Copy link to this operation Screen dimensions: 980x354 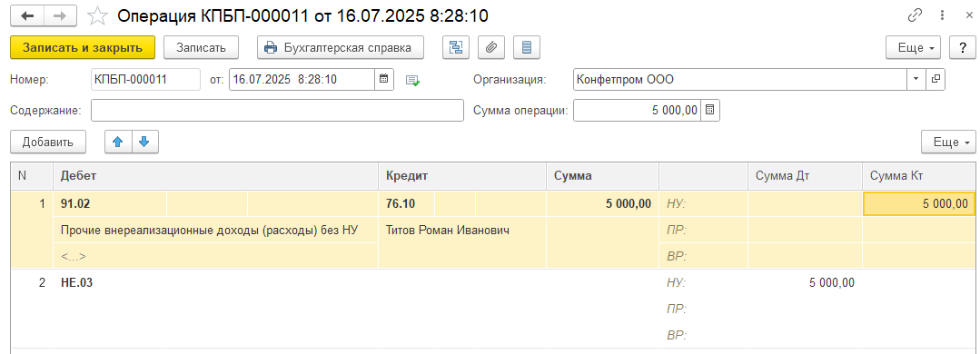915,15
